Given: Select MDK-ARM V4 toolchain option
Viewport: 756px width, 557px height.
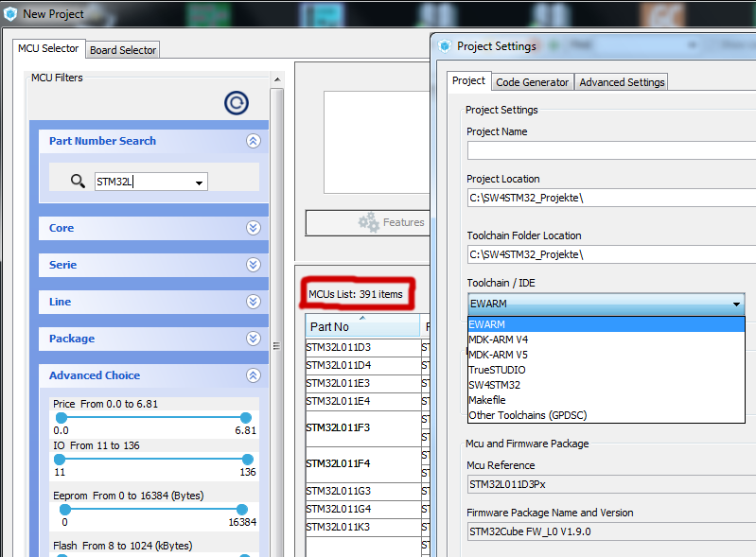Looking at the screenshot, I should 607,339.
